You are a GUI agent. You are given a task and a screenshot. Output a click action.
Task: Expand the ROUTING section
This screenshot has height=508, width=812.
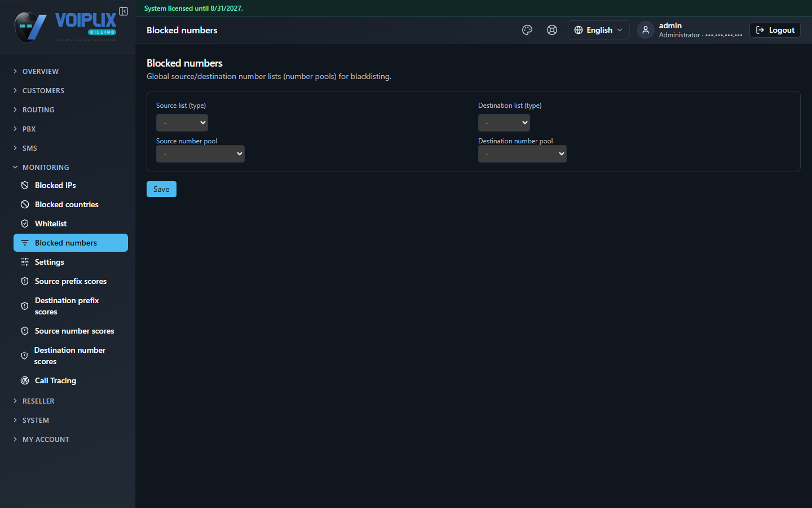[68, 110]
